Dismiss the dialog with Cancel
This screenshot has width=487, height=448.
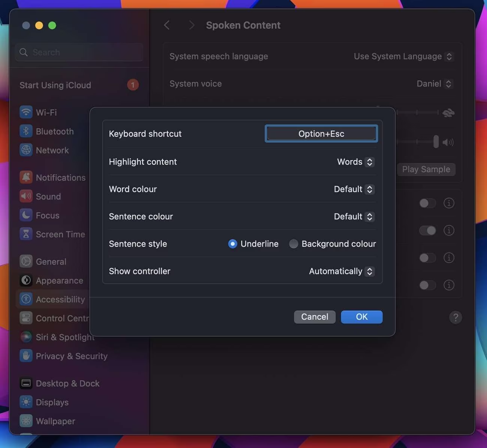point(314,317)
